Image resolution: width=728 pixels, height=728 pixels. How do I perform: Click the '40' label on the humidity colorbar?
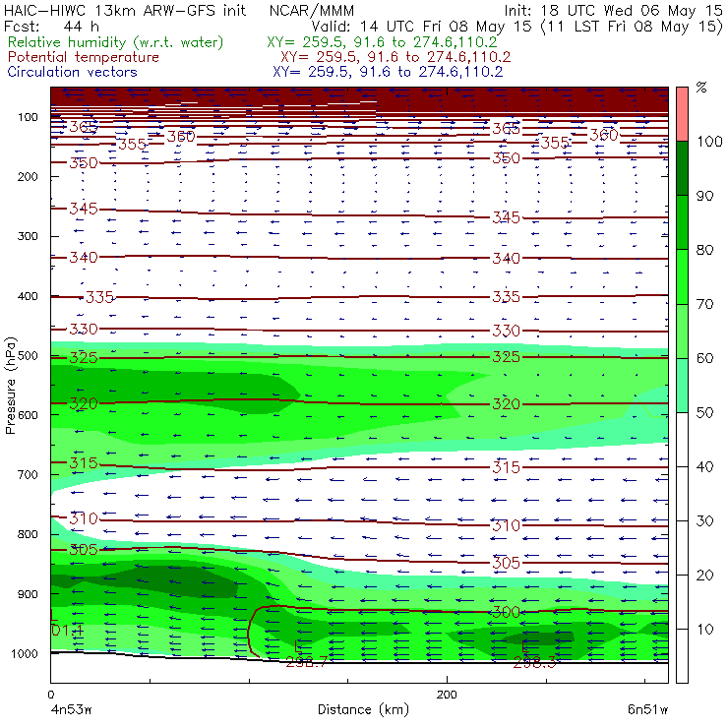click(705, 466)
